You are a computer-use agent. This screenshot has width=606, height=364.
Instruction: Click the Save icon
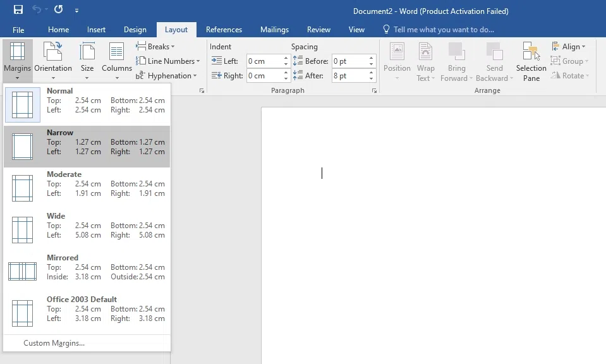pyautogui.click(x=17, y=10)
